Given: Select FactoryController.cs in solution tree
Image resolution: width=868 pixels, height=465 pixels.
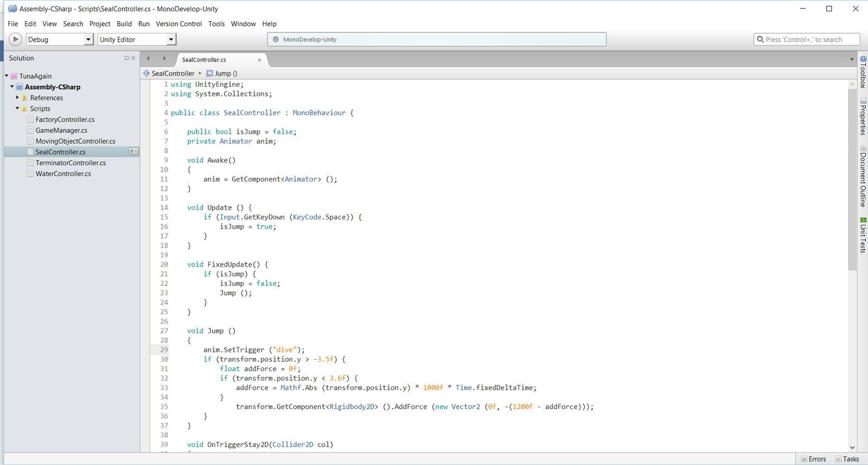Looking at the screenshot, I should tap(65, 119).
